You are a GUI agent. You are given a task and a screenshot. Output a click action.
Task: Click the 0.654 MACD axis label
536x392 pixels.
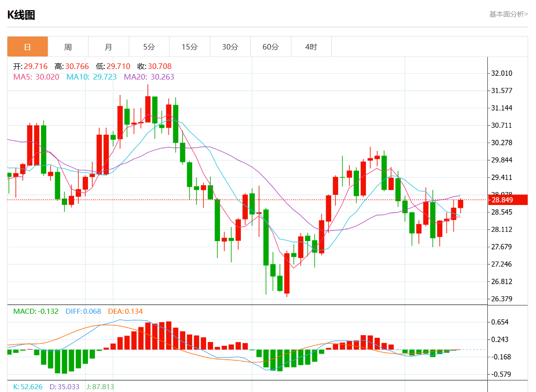tap(500, 322)
